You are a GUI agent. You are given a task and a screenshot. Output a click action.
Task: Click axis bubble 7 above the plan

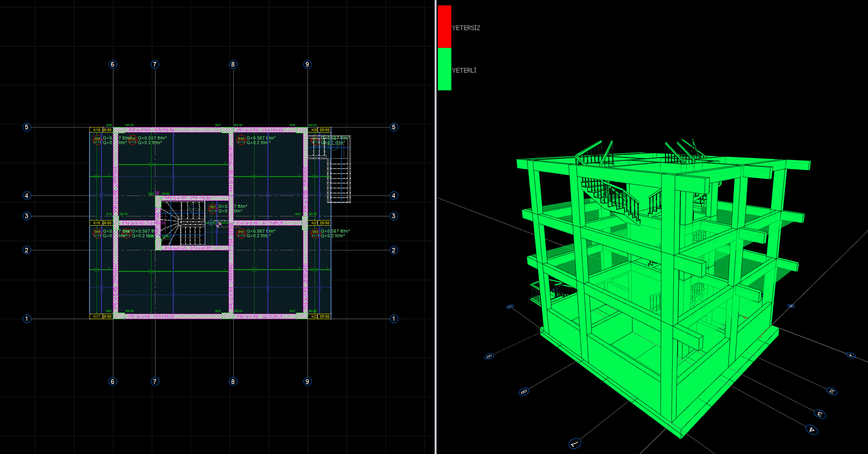(x=155, y=64)
